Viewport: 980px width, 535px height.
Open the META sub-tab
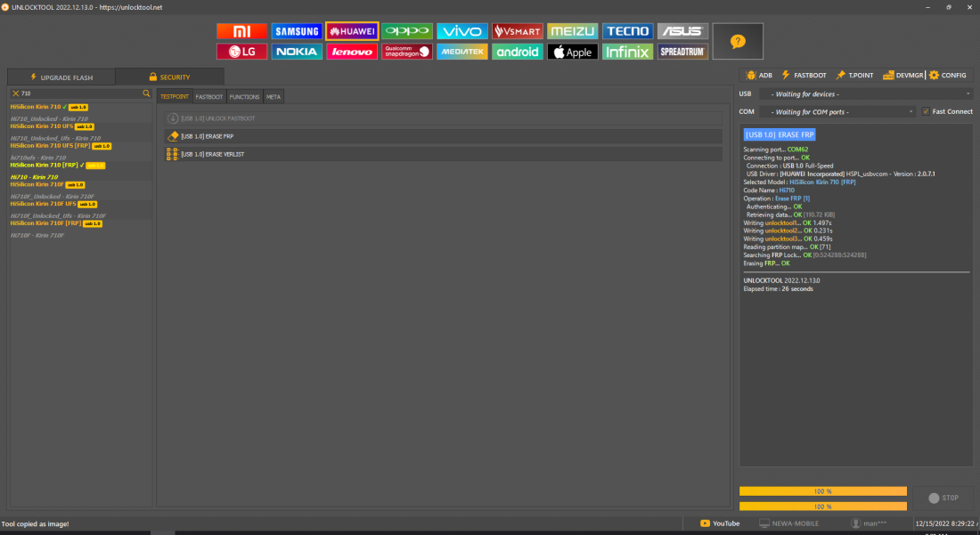click(274, 97)
